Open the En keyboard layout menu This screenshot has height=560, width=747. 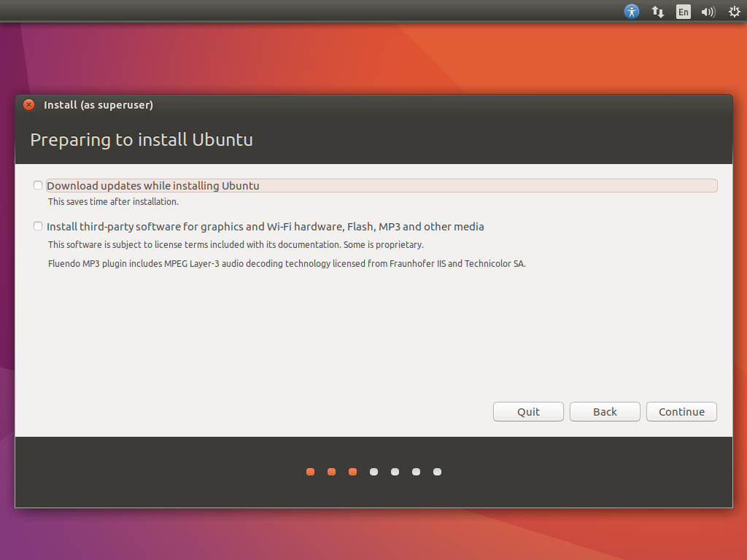pos(683,12)
